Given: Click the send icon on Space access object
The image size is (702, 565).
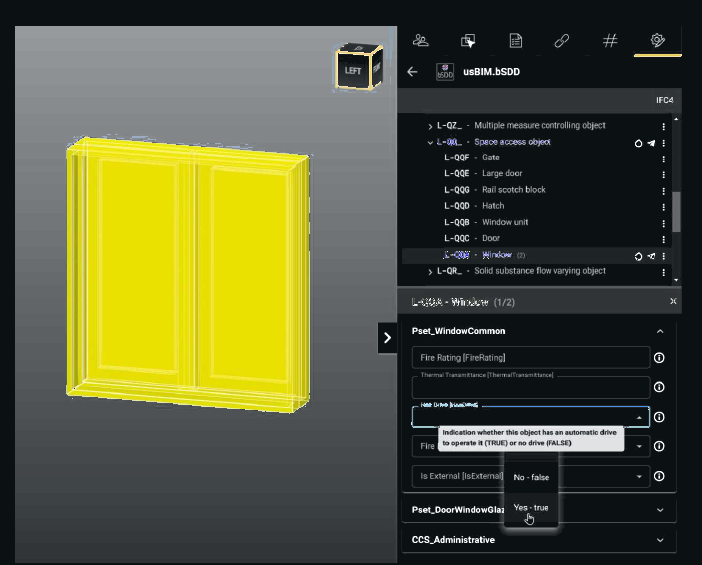Looking at the screenshot, I should point(651,143).
